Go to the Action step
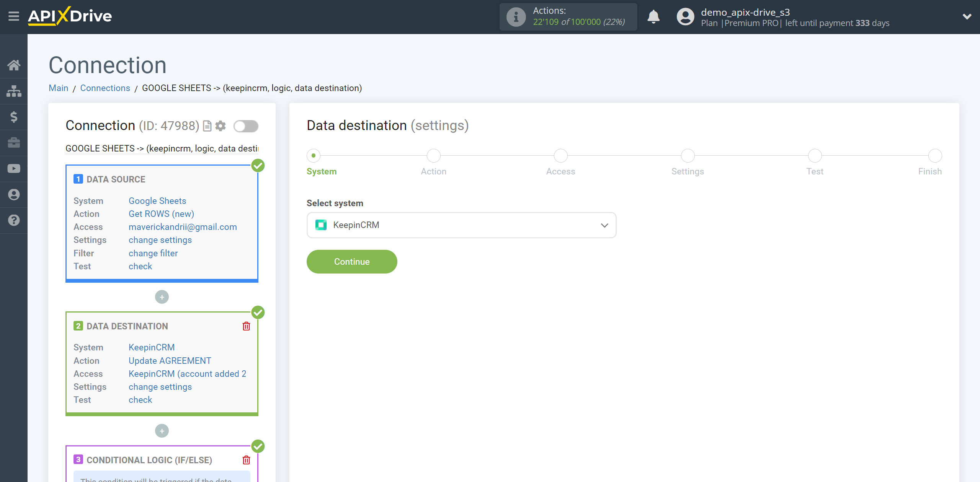This screenshot has height=482, width=980. (434, 156)
